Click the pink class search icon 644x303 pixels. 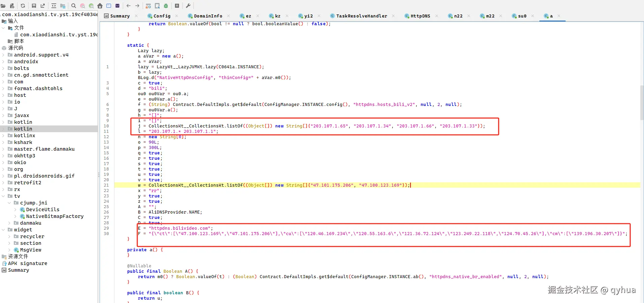tap(82, 6)
